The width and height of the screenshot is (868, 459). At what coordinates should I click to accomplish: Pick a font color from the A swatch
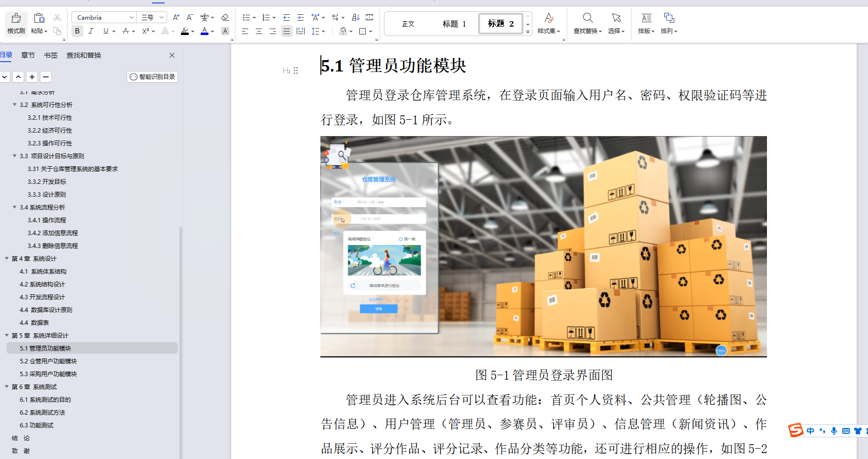pyautogui.click(x=205, y=31)
